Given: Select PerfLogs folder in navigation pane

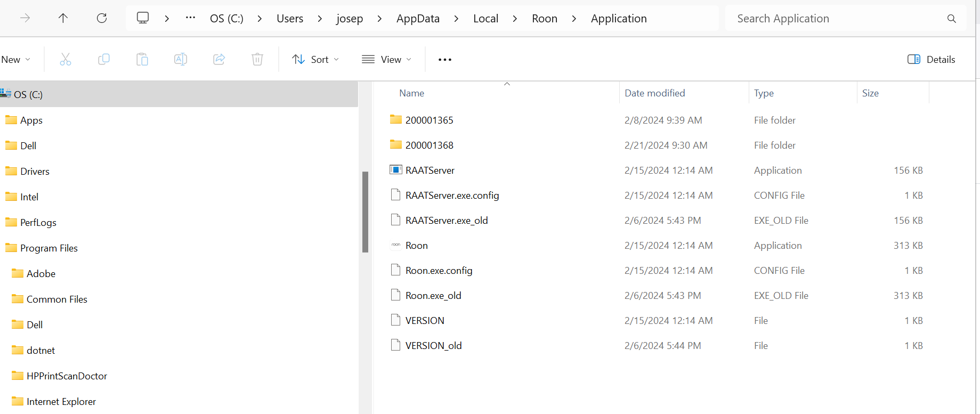Looking at the screenshot, I should pos(38,223).
